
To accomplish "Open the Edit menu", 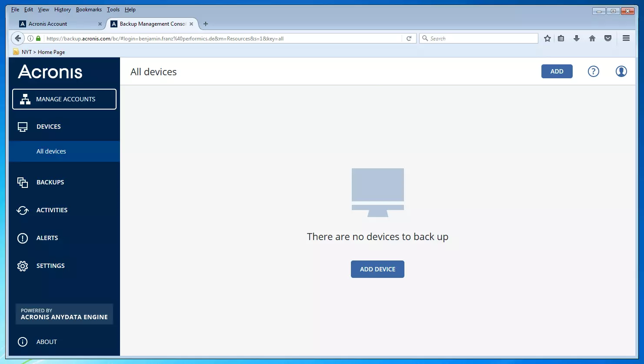I will (29, 10).
